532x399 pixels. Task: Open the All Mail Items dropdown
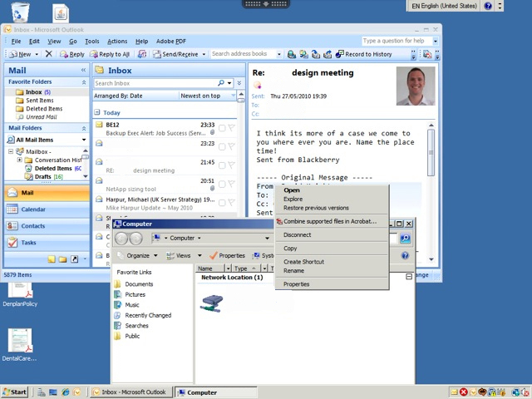point(83,140)
